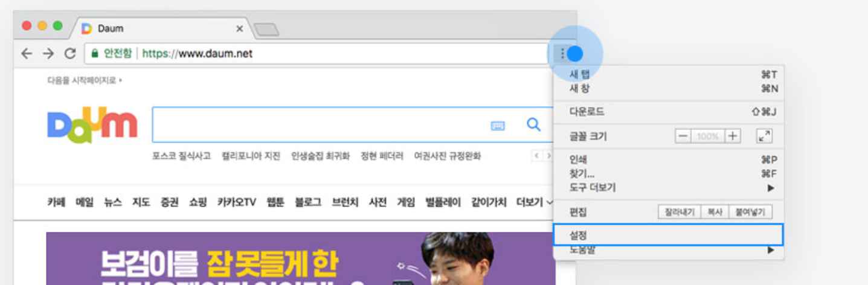Go to 웹툰 service
The image size is (868, 285).
coord(275,202)
